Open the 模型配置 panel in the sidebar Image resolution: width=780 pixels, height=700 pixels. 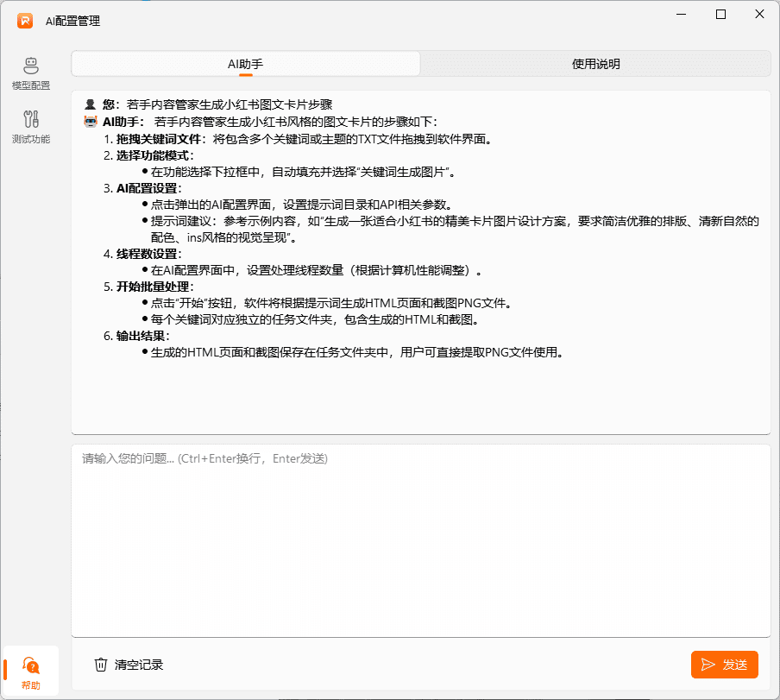click(31, 73)
